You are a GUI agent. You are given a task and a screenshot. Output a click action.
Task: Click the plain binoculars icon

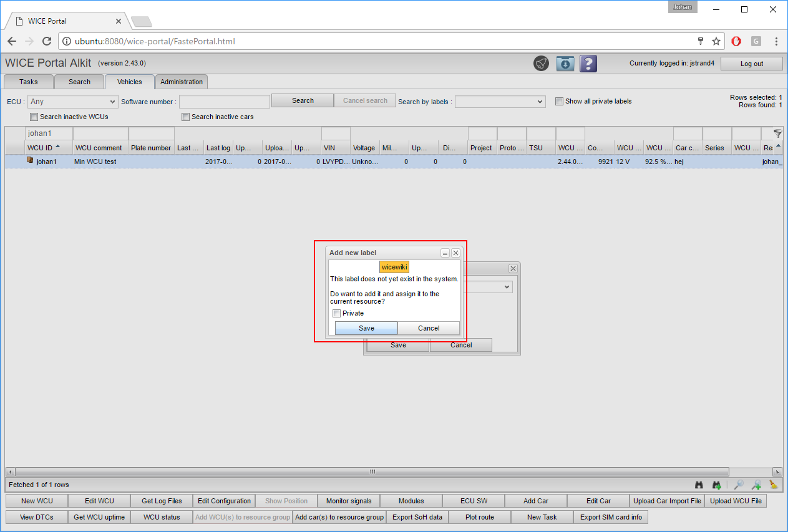[x=699, y=485]
